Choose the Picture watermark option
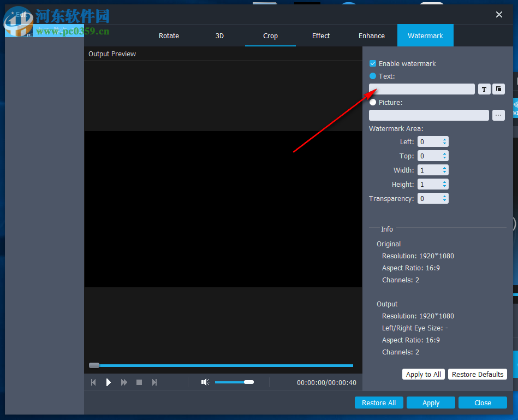Screen dimensions: 518x420 (x=372, y=102)
